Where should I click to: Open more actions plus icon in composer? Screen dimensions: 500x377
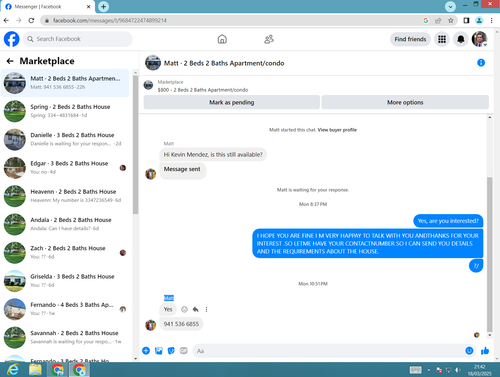coord(146,351)
